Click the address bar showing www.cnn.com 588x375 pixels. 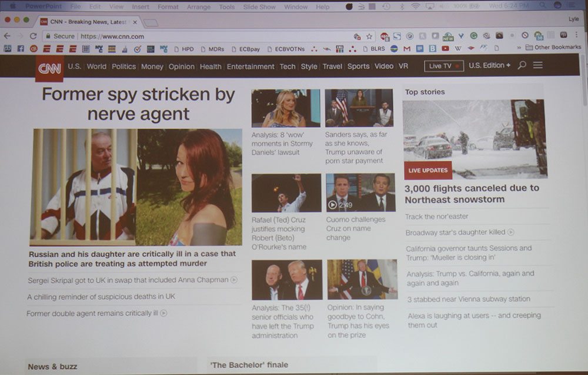point(210,36)
